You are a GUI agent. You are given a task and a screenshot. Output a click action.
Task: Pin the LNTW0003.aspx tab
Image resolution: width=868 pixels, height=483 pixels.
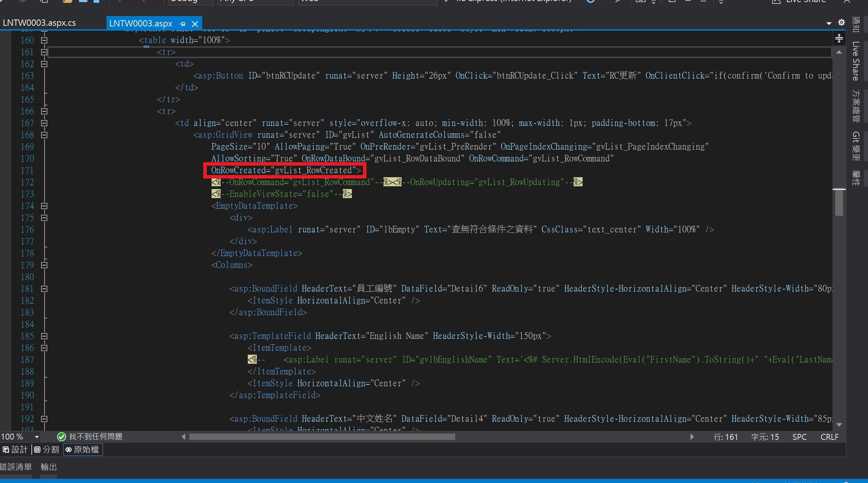click(183, 24)
